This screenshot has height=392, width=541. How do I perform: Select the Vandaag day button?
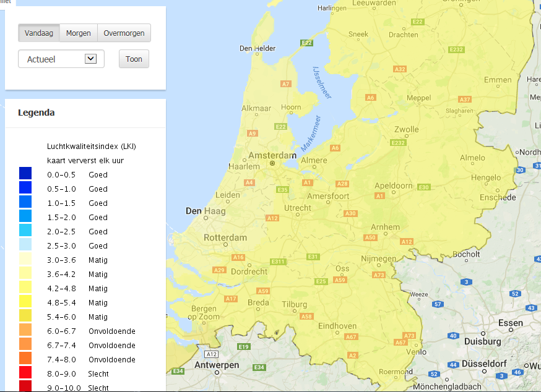tap(38, 33)
